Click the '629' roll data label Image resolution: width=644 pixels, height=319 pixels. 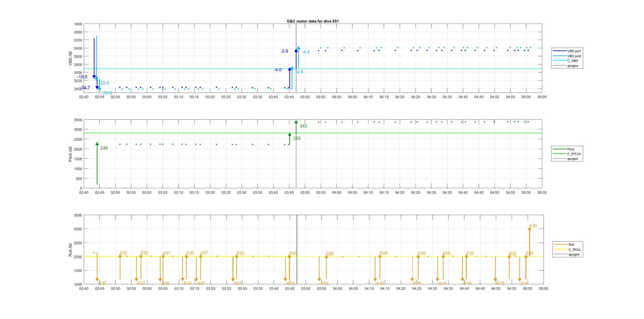click(240, 254)
